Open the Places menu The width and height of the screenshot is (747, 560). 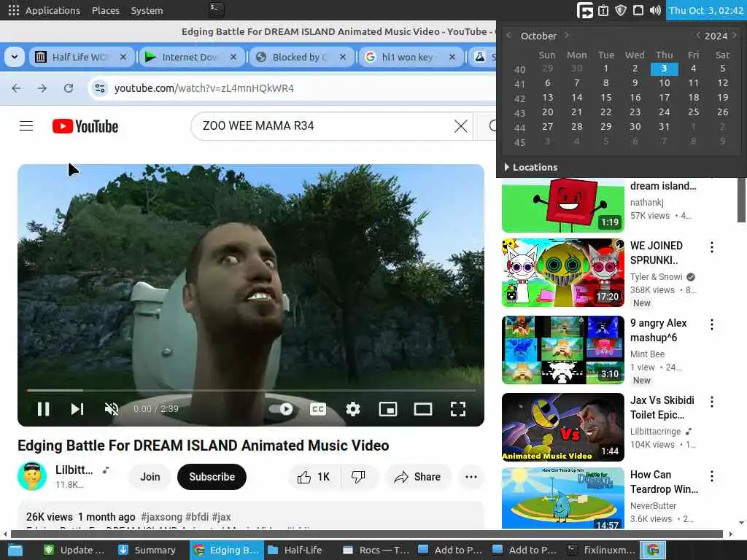[105, 10]
